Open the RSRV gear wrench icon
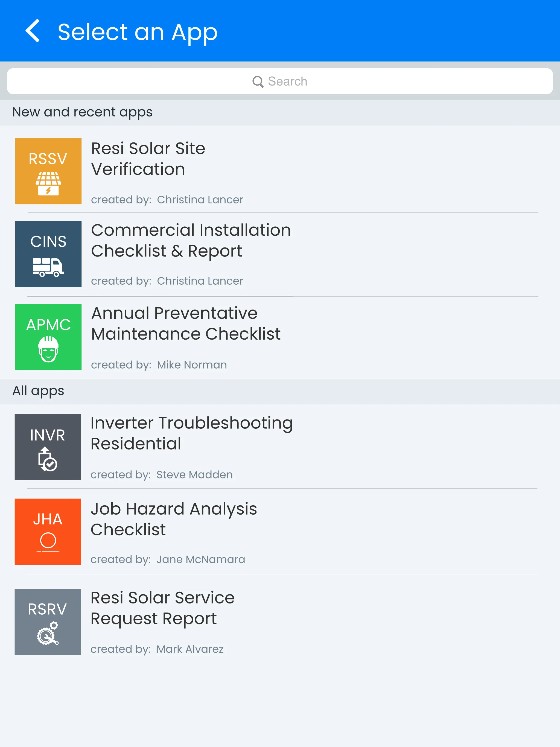Screen dimensions: 560x747 pos(48,622)
